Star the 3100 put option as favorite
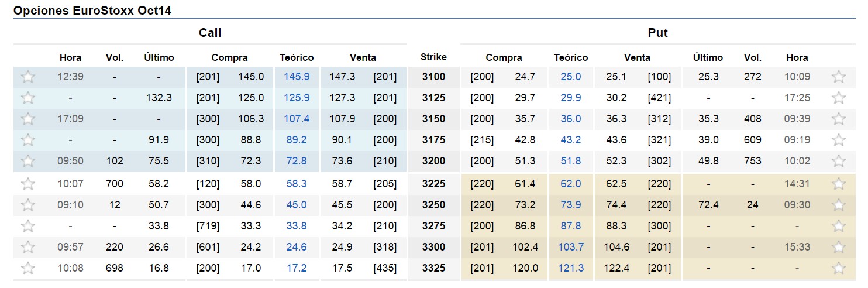Viewport: 868px width, 288px height. click(839, 77)
